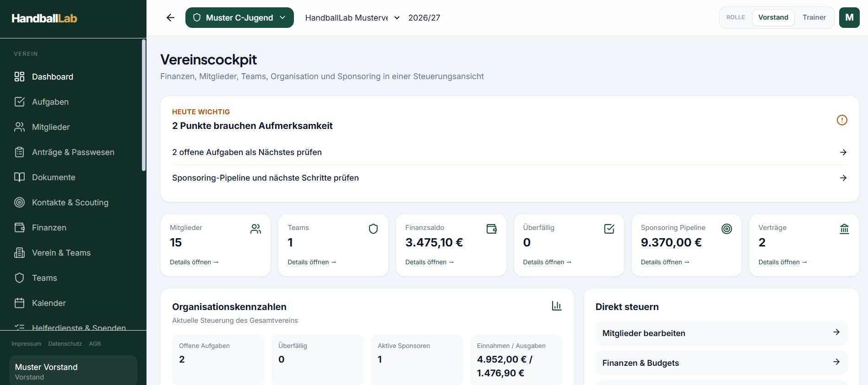Click the Kontakte & Scouting target icon
Image resolution: width=868 pixels, height=385 pixels.
(19, 202)
